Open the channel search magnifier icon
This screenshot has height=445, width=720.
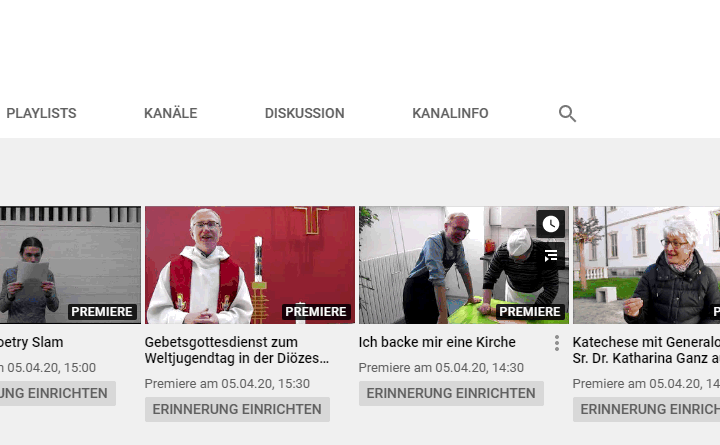567,113
